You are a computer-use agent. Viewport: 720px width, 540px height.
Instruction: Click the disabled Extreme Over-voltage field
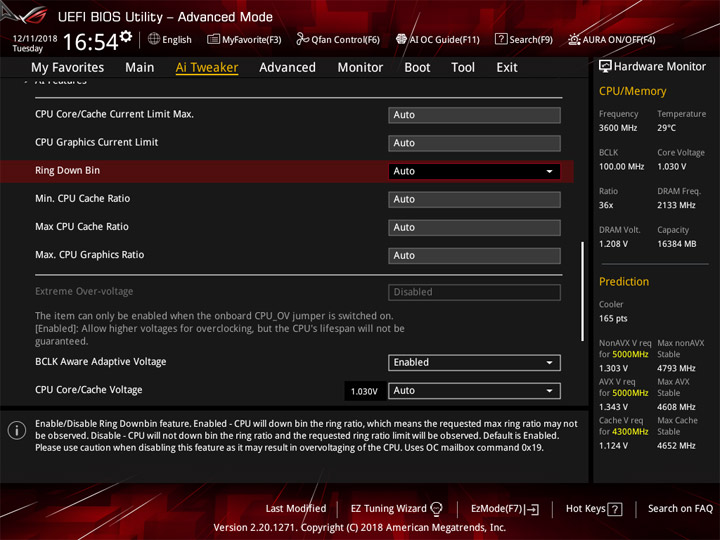(474, 292)
